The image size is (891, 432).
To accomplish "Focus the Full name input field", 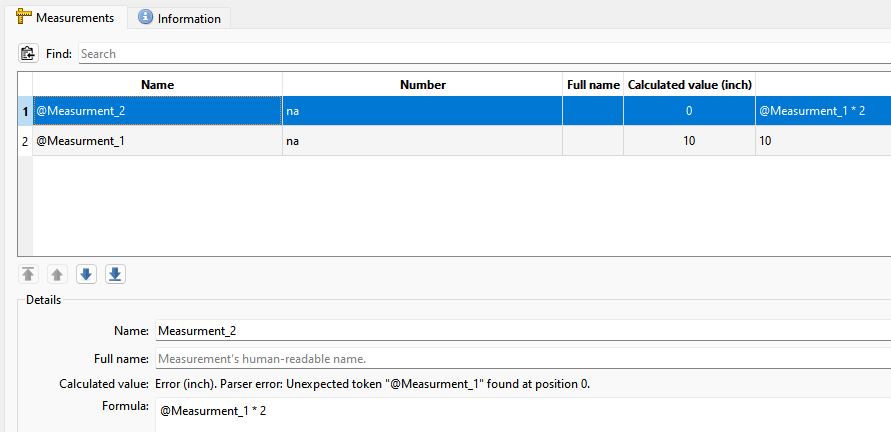I will point(520,358).
